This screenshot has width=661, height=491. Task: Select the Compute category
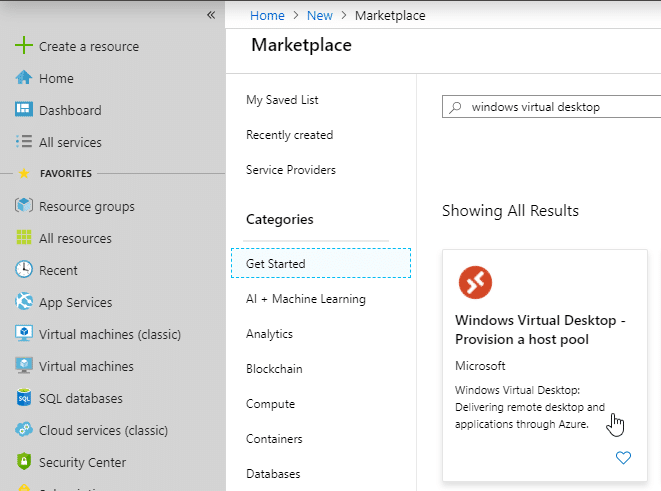pos(270,404)
